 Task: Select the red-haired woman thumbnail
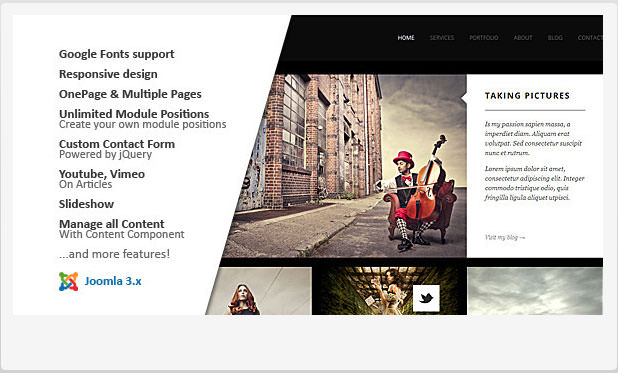coord(259,291)
